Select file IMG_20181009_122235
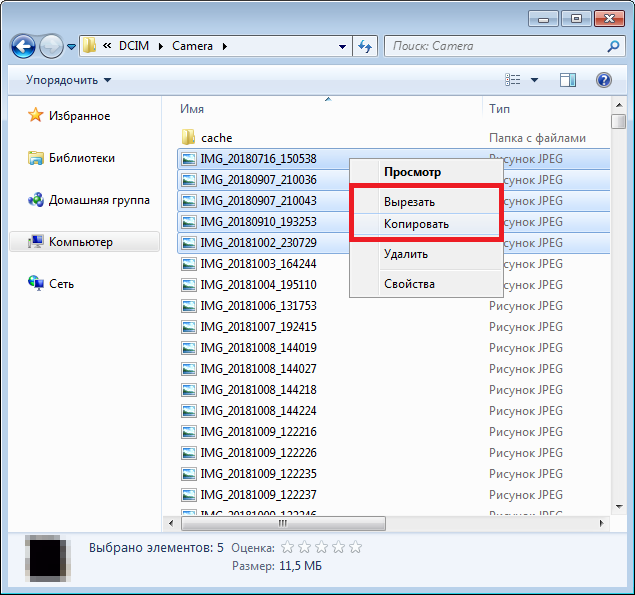 [x=258, y=474]
